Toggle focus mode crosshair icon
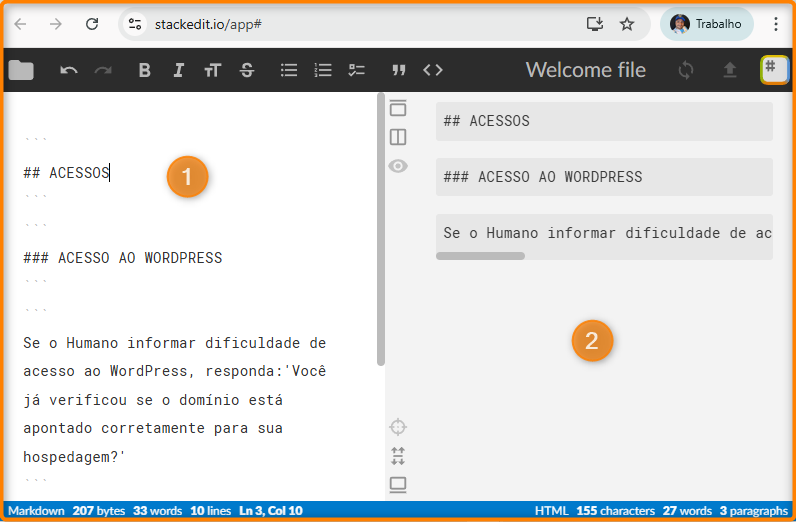796x522 pixels. click(x=398, y=428)
